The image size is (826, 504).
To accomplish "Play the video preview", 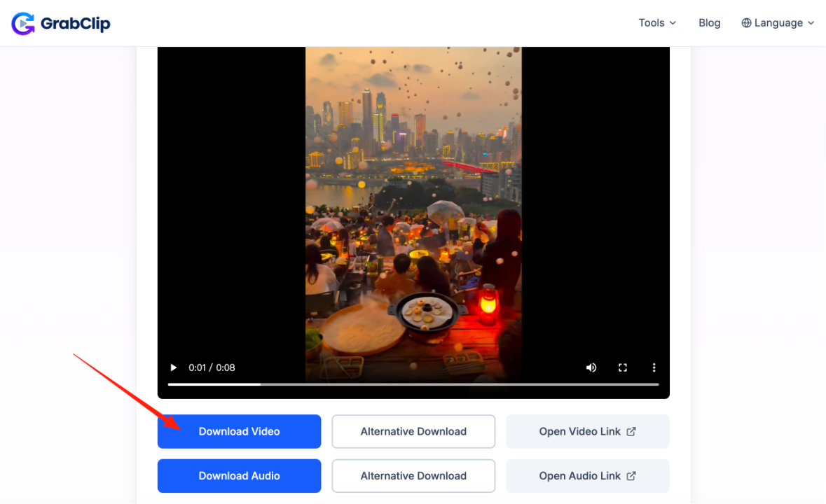I will coord(174,367).
